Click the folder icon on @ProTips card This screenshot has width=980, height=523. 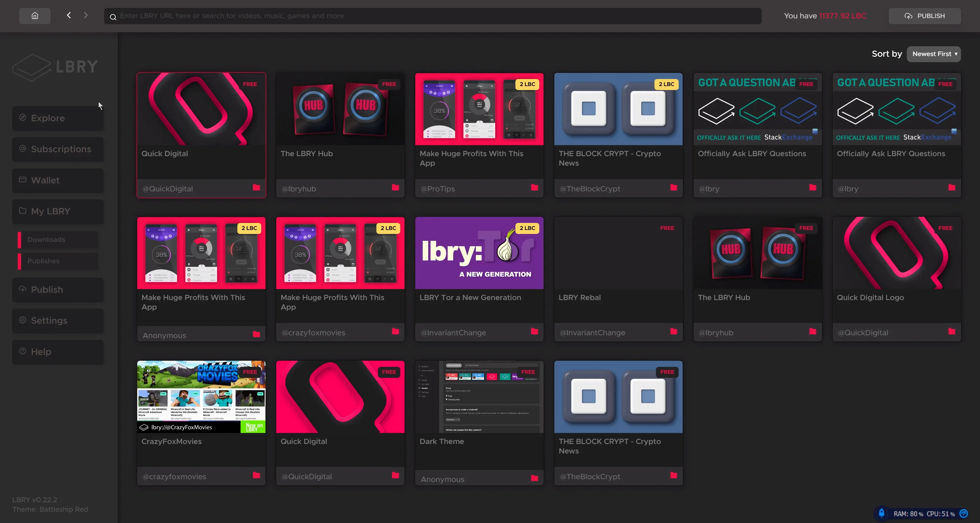pos(534,187)
